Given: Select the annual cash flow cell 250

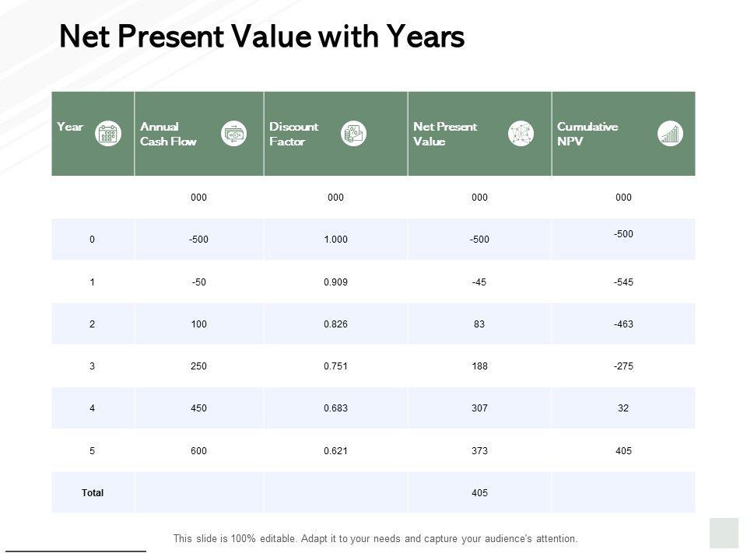Looking at the screenshot, I should click(x=198, y=366).
